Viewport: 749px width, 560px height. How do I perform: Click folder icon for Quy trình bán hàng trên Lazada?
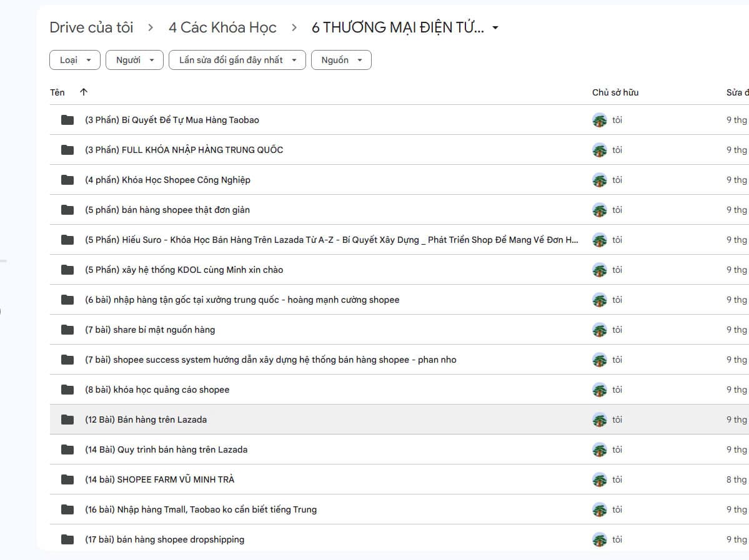[67, 449]
